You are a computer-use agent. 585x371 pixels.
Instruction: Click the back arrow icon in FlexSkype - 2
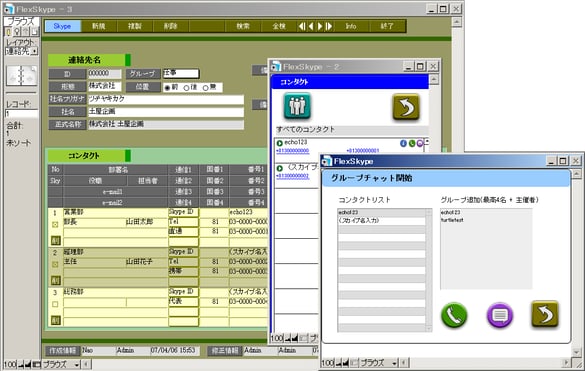406,107
